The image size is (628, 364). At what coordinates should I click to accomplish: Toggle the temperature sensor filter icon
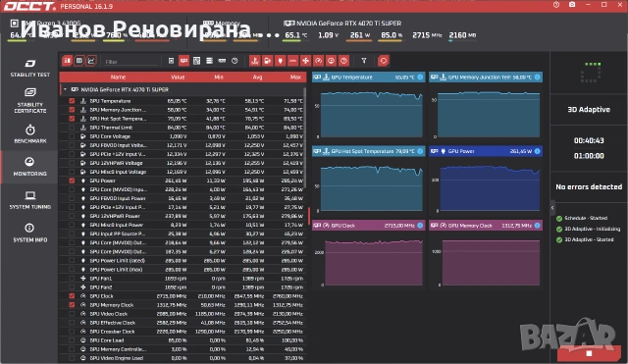pyautogui.click(x=255, y=61)
